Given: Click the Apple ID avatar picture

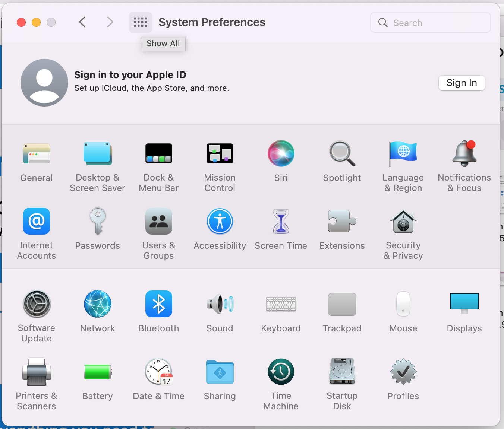Looking at the screenshot, I should tap(44, 83).
